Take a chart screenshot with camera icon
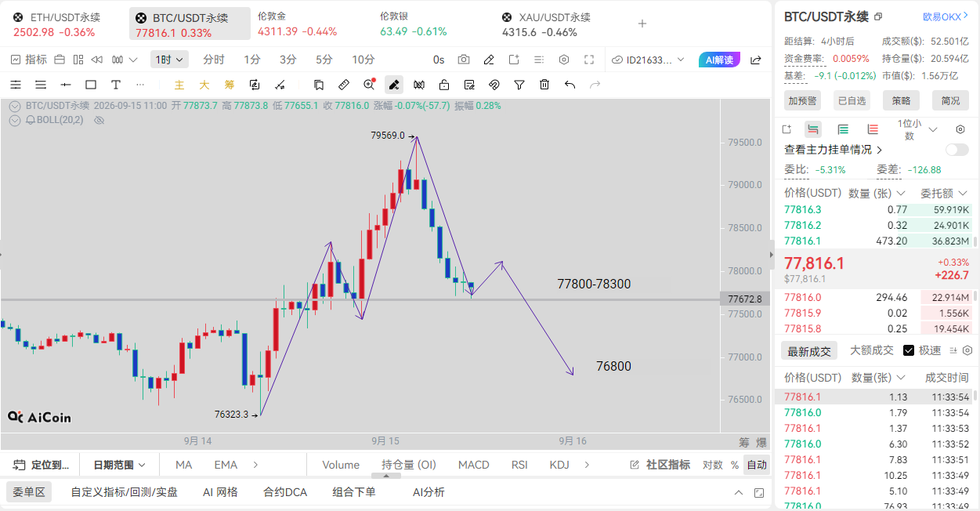 464,60
